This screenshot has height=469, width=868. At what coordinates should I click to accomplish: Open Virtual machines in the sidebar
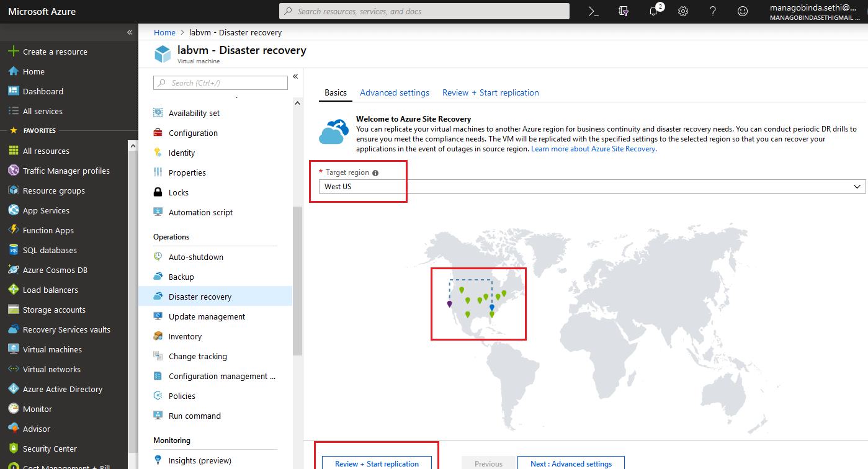tap(52, 349)
